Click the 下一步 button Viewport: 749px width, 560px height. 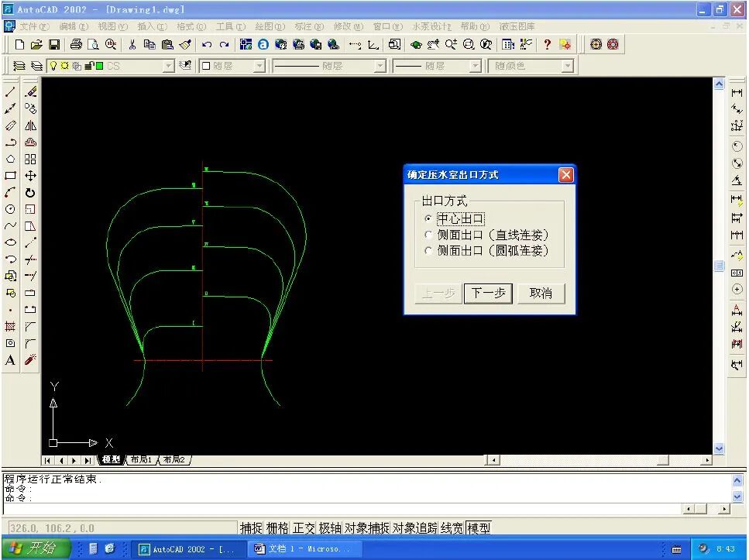pyautogui.click(x=488, y=293)
